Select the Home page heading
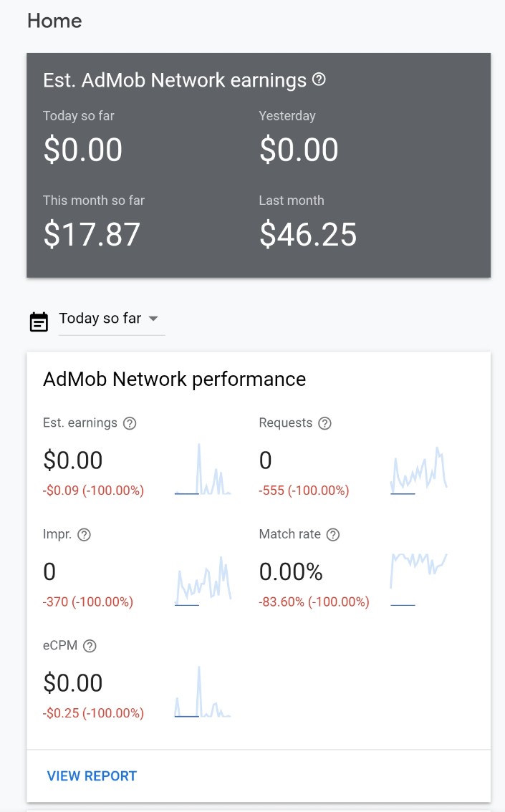 [x=54, y=21]
